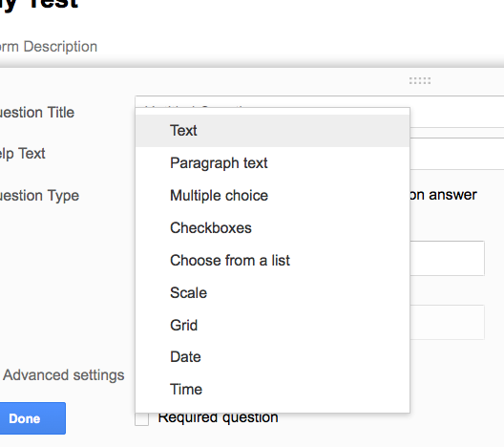
Task: Click second option box behind dropdown
Action: click(447, 322)
